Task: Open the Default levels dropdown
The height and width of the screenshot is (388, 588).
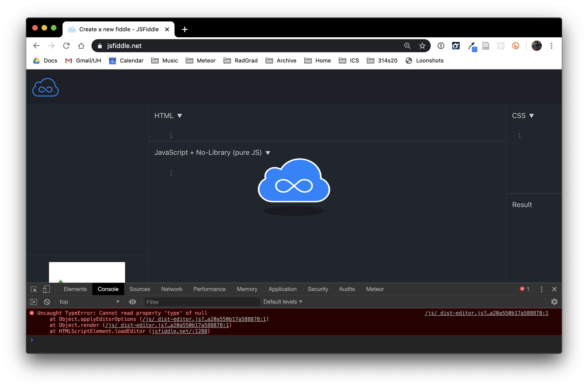Action: pyautogui.click(x=283, y=302)
